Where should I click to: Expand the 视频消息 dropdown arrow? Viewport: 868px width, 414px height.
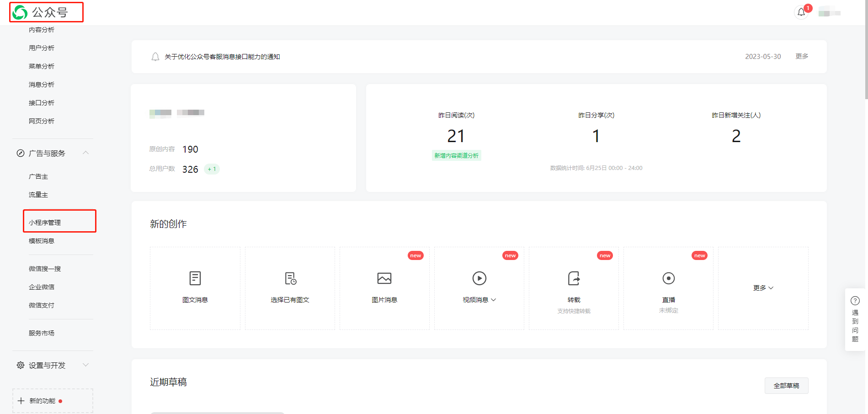[494, 300]
